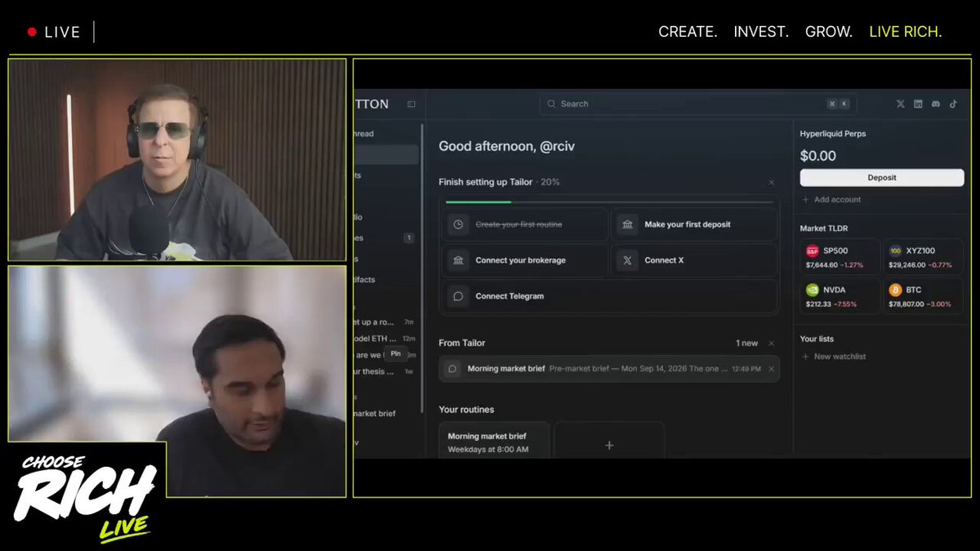Collapse the sidebar with the panel icon
The image size is (980, 551).
(411, 104)
